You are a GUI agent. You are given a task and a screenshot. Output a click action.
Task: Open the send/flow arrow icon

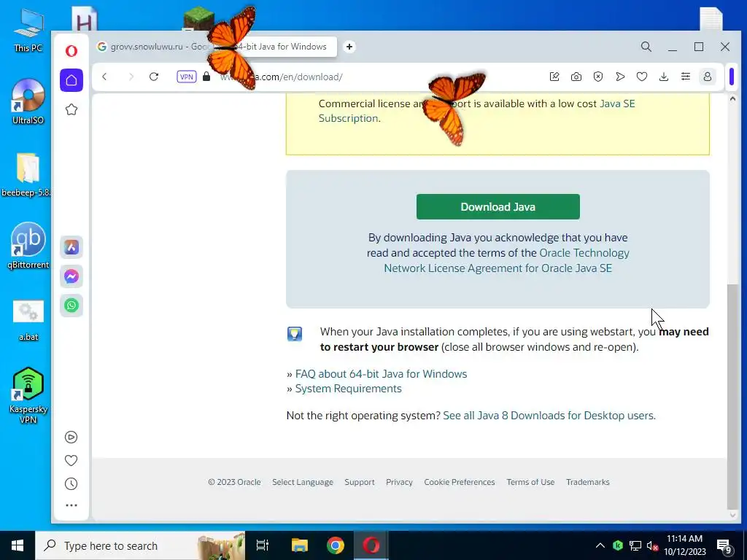point(620,77)
